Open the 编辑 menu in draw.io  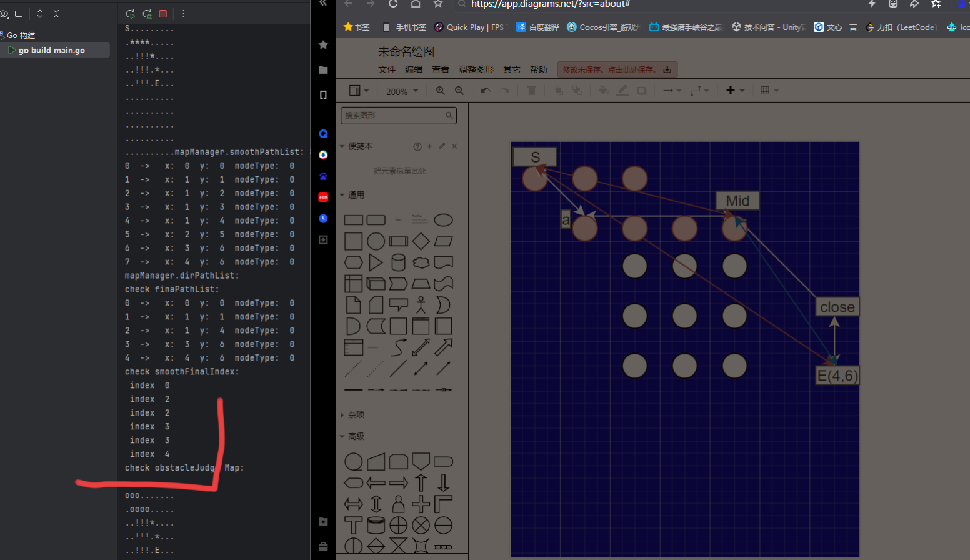click(x=414, y=69)
